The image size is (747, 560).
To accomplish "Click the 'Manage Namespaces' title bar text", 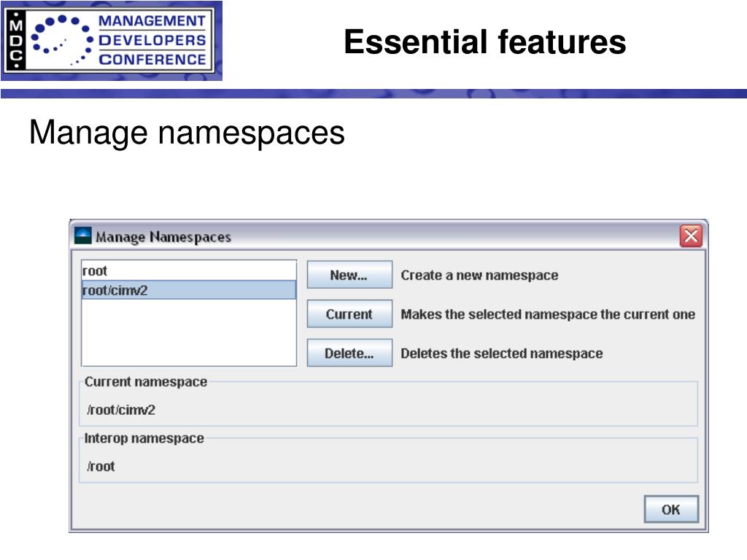I will point(163,237).
